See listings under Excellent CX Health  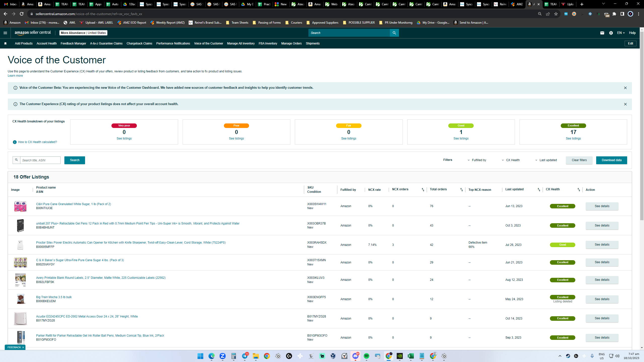573,139
